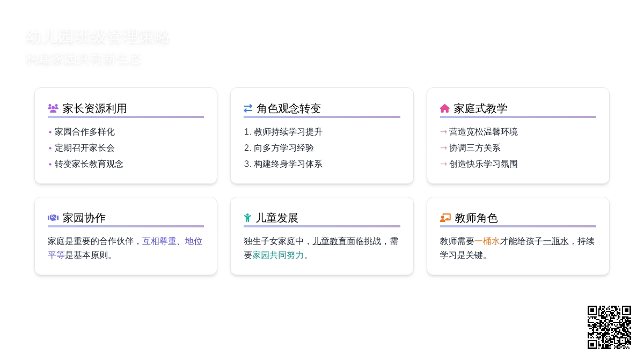Viewport: 644px width, 362px height.
Task: Click the slide title 幼儿园班级管理策略
Action: click(98, 37)
